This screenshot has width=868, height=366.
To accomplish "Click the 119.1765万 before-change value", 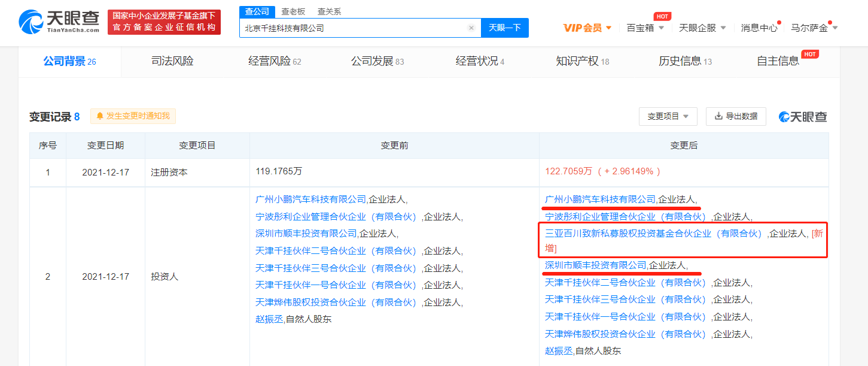I will tap(279, 171).
